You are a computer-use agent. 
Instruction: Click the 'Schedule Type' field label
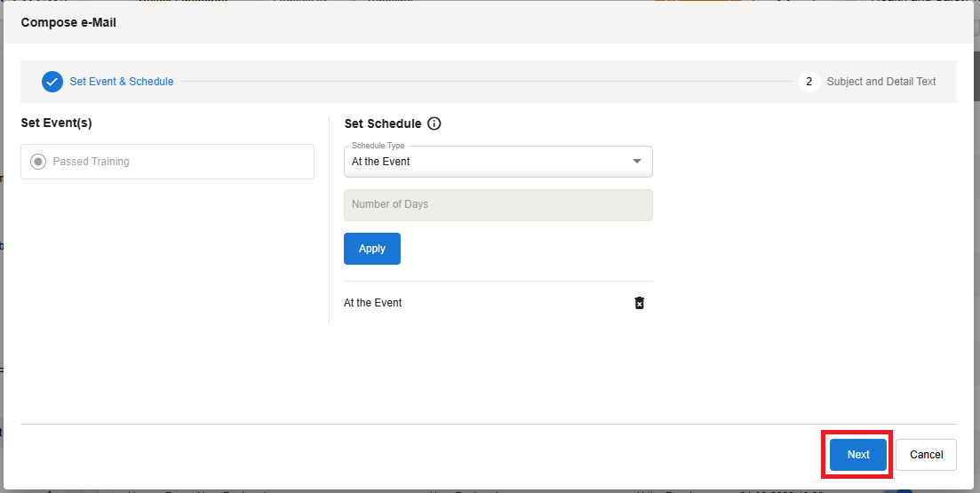click(378, 146)
